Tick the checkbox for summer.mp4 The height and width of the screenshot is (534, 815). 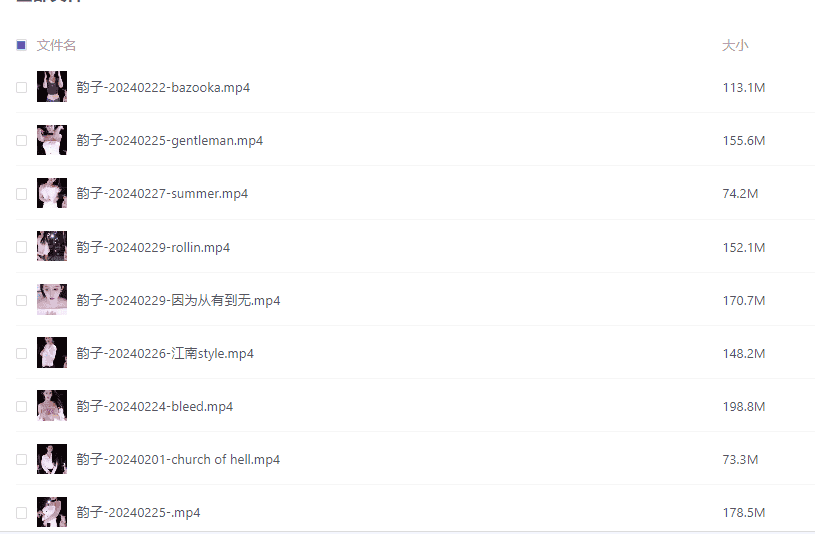(x=21, y=194)
